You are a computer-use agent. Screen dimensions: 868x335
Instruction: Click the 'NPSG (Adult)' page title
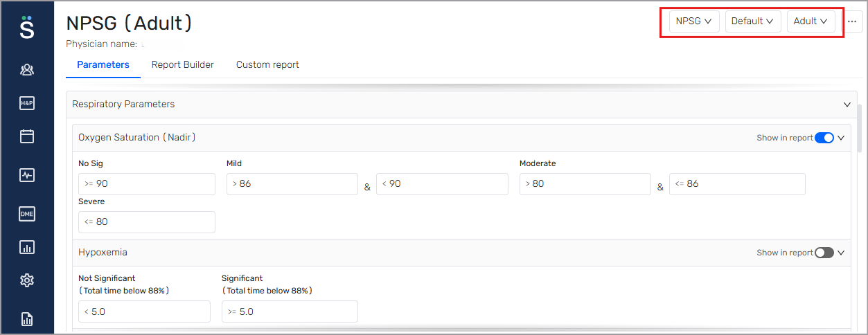coord(129,23)
